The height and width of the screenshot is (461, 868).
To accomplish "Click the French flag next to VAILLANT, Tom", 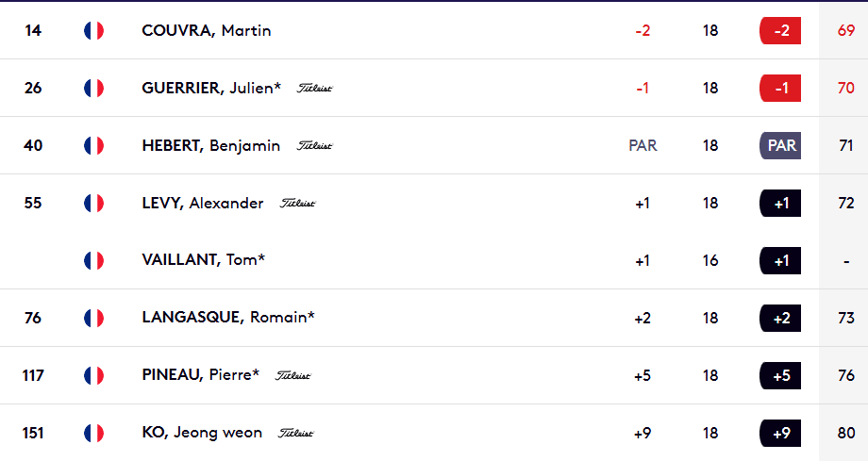I will point(93,260).
